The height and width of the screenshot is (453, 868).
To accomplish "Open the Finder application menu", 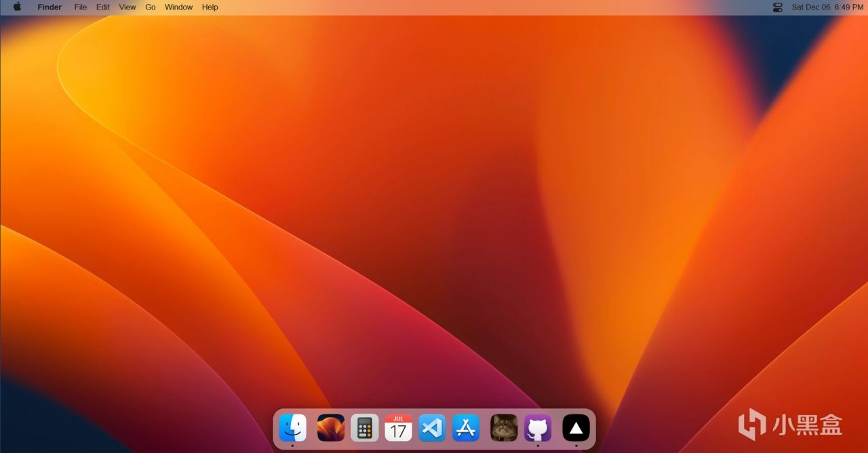I will [x=50, y=7].
